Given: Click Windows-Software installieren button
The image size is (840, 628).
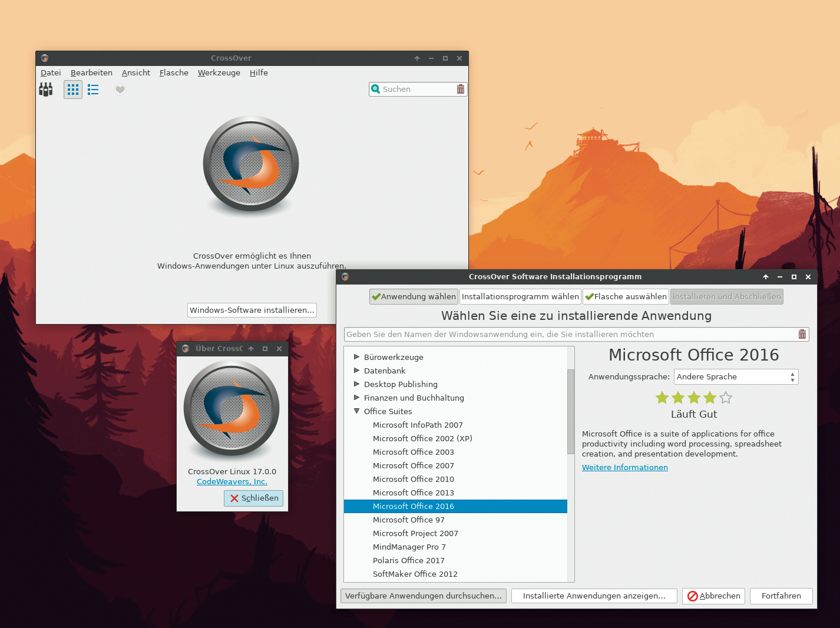Looking at the screenshot, I should [x=252, y=310].
